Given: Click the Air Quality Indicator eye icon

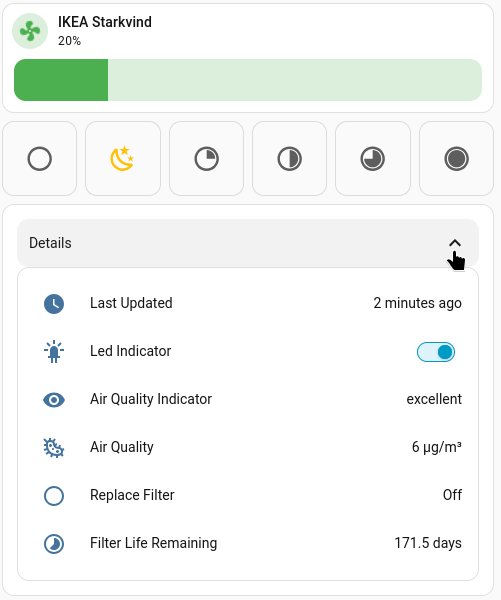Looking at the screenshot, I should (54, 400).
